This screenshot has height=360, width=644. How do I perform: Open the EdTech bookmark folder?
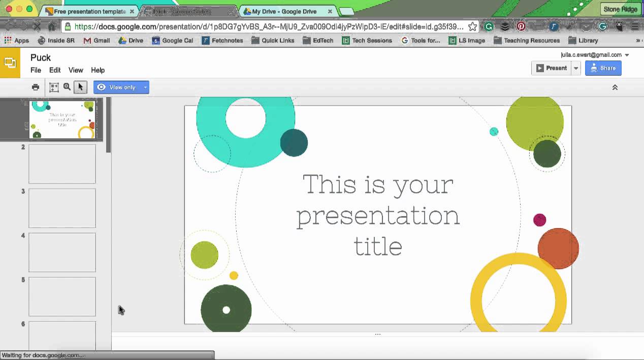pos(318,40)
